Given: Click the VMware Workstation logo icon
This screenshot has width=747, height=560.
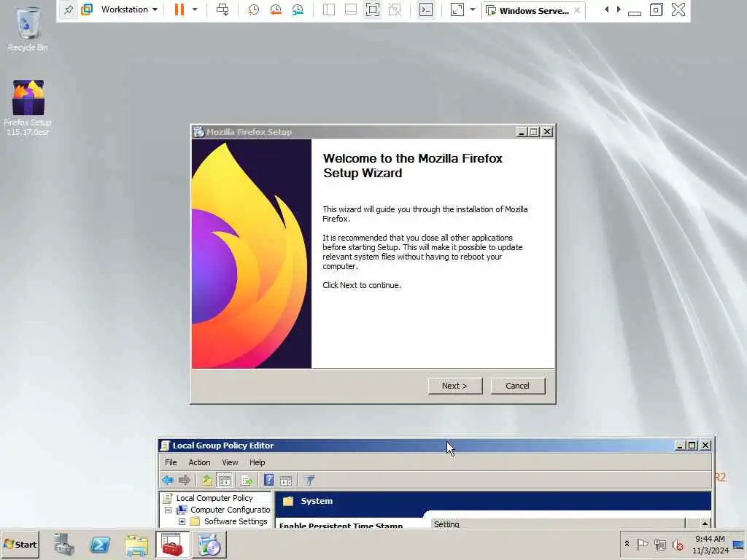Looking at the screenshot, I should point(87,9).
